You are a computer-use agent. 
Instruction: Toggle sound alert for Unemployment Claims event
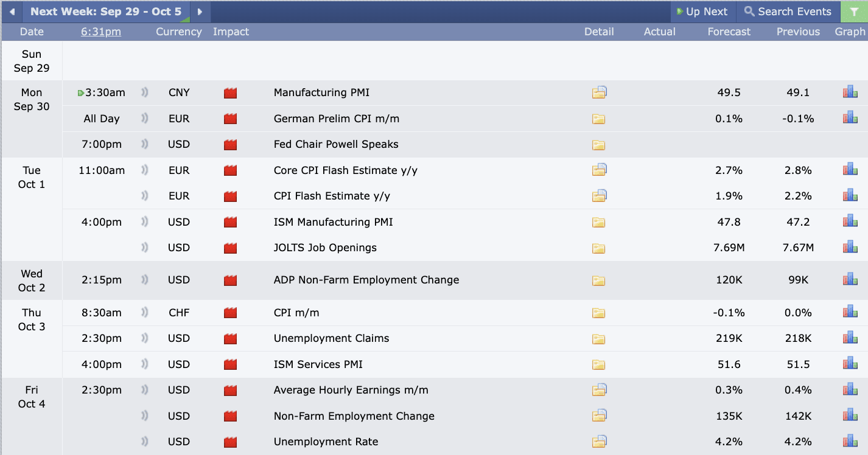145,338
